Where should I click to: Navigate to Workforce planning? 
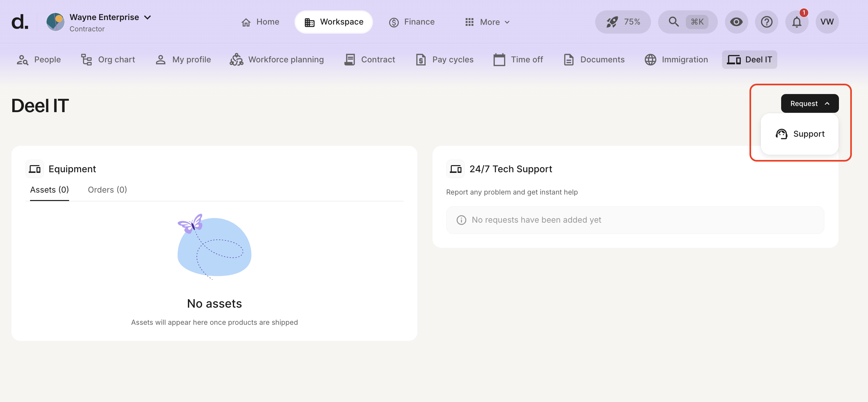[x=277, y=60]
